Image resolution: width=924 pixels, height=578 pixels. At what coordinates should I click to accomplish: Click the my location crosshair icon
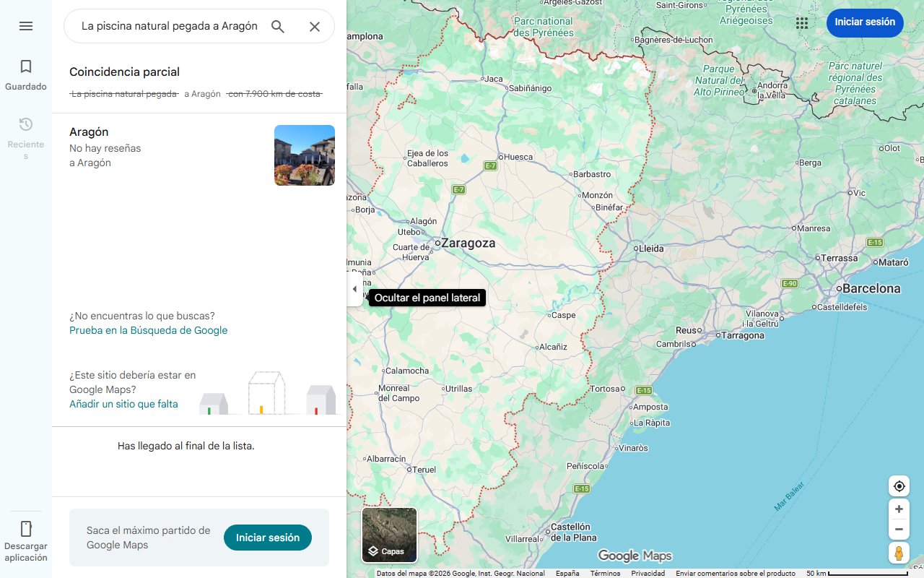point(899,486)
